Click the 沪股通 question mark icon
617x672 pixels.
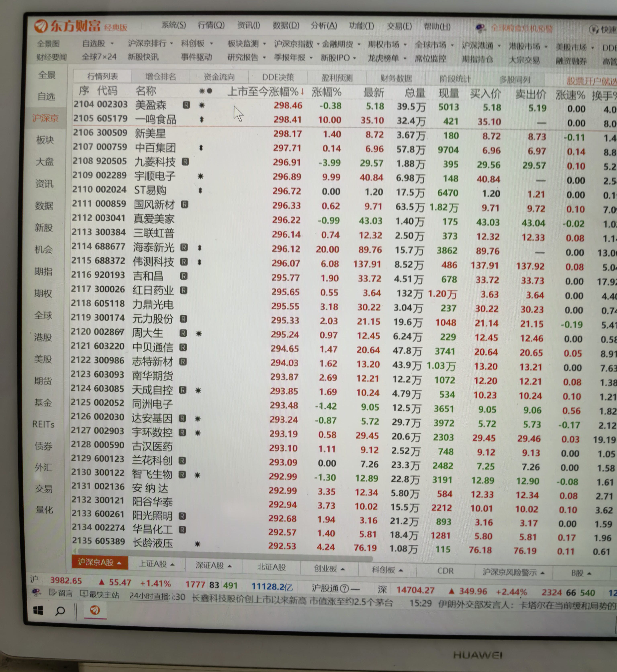pos(344,589)
